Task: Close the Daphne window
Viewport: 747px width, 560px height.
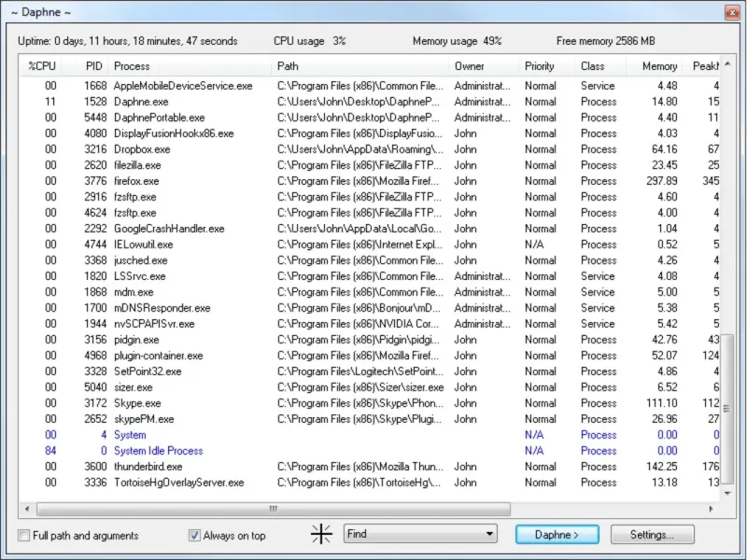Action: (732, 12)
